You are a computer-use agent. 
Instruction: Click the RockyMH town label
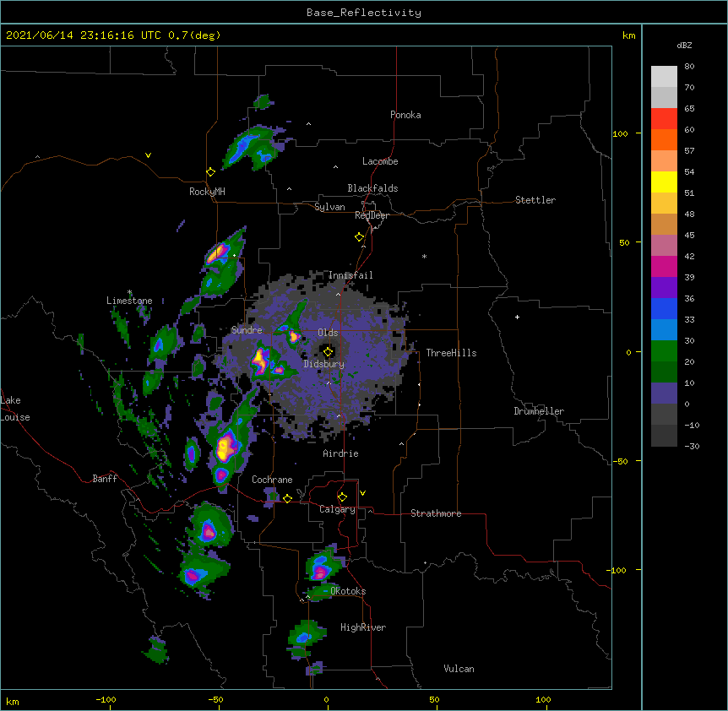207,192
